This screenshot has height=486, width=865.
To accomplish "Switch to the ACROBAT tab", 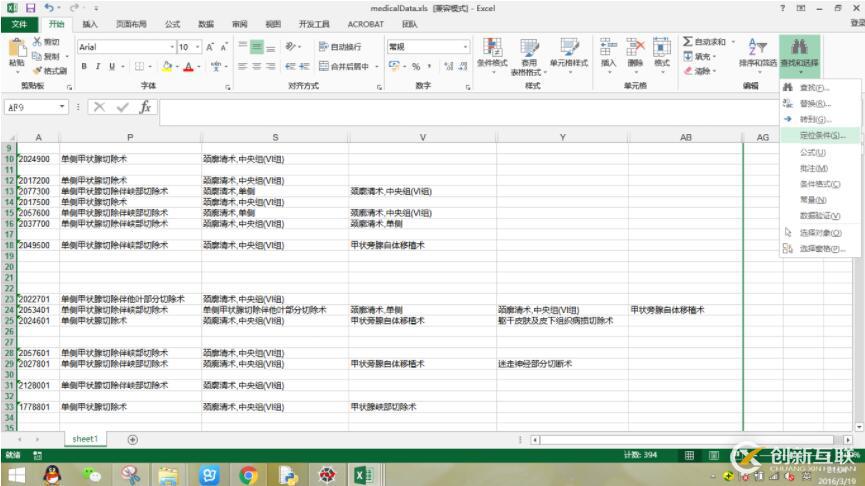I will 365,24.
